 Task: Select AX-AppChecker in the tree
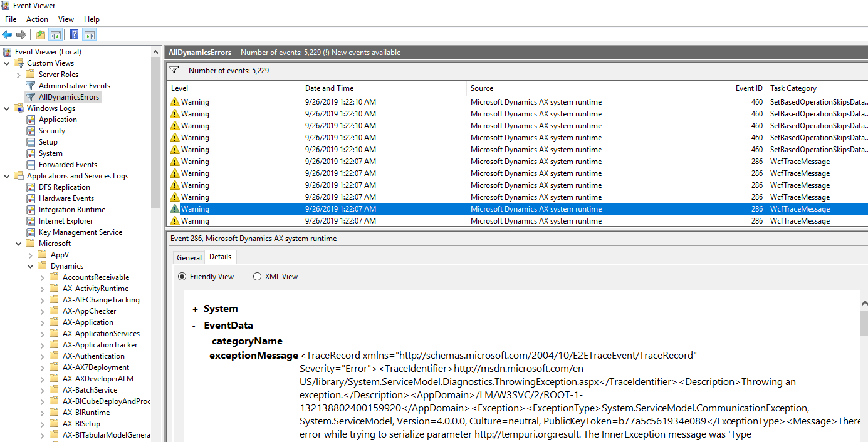click(89, 311)
